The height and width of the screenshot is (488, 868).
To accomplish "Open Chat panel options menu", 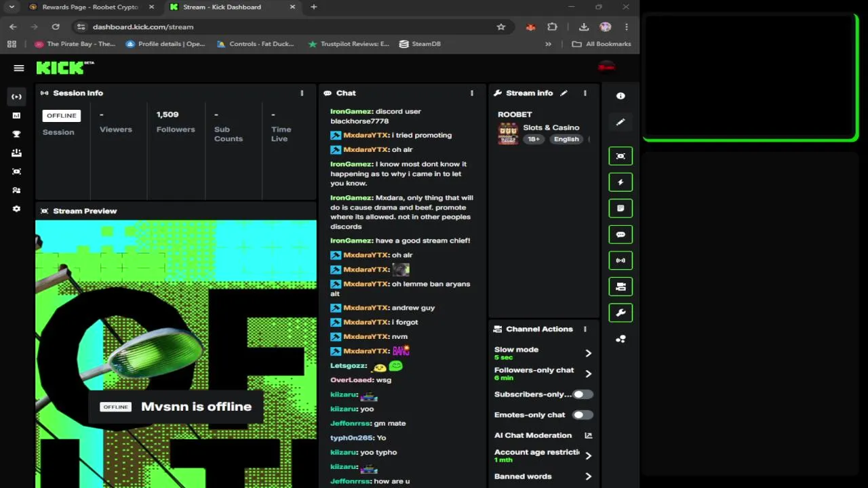I will [x=472, y=93].
